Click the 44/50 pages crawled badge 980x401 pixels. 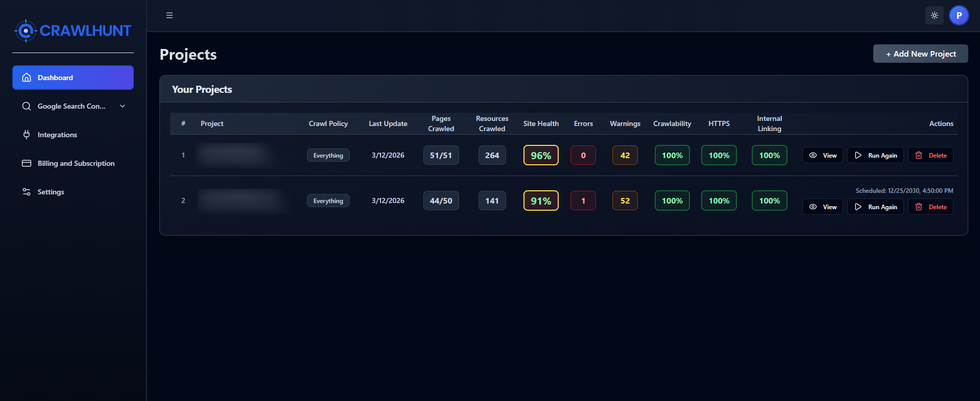click(441, 200)
